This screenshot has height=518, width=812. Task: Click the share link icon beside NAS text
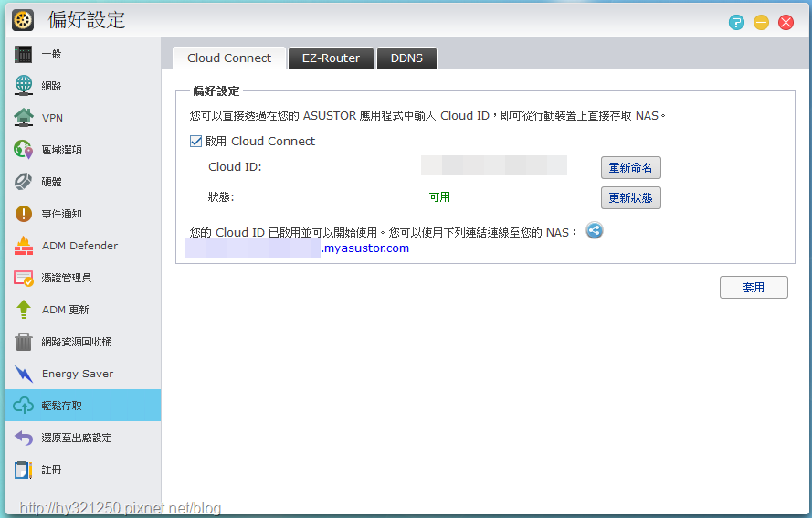[595, 230]
